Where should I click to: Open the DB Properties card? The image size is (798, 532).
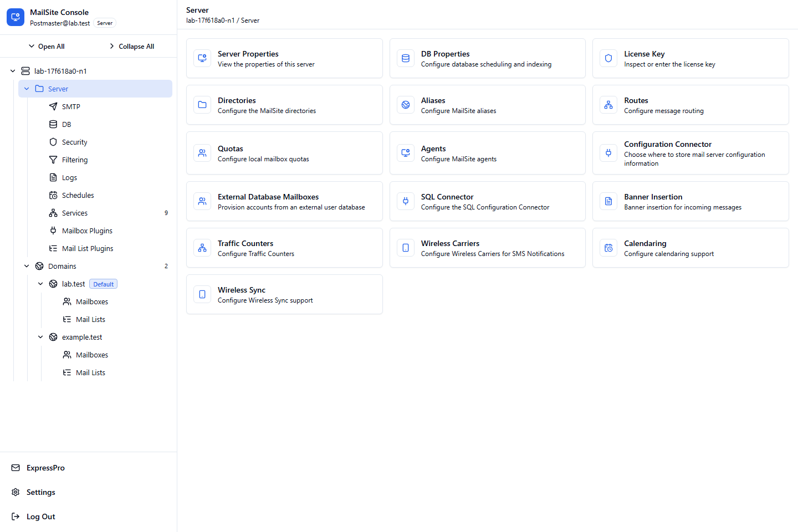pos(488,58)
